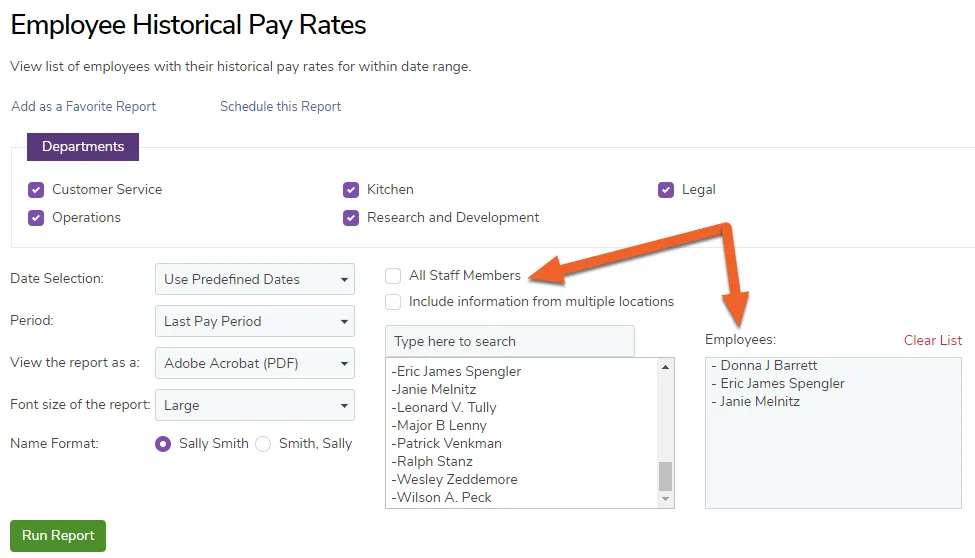Image resolution: width=975 pixels, height=558 pixels.
Task: Click the Departments tab
Action: (83, 147)
